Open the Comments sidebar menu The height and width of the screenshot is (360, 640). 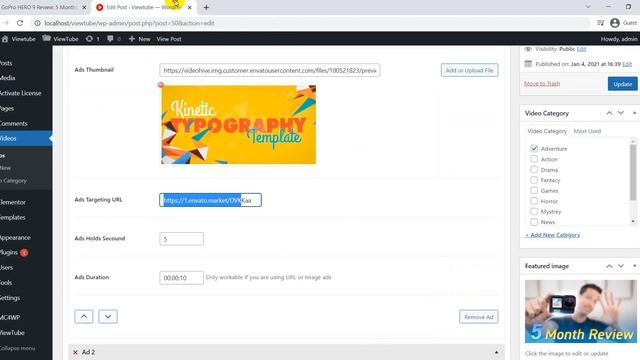point(13,123)
